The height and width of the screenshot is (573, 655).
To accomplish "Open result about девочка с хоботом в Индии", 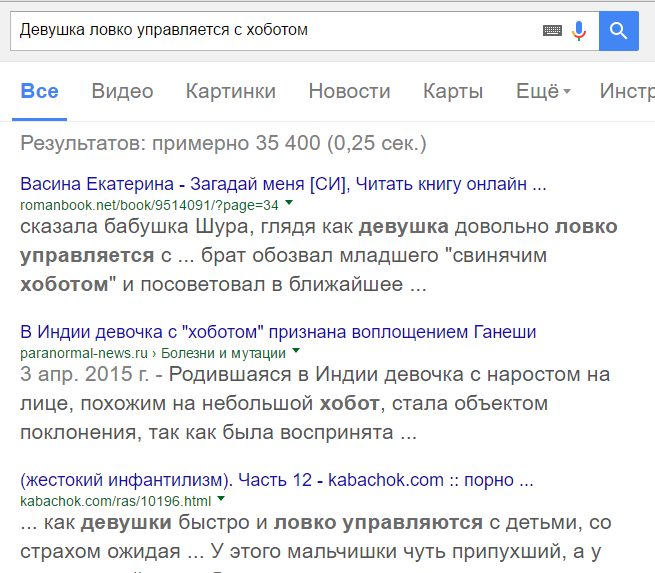I will 278,332.
